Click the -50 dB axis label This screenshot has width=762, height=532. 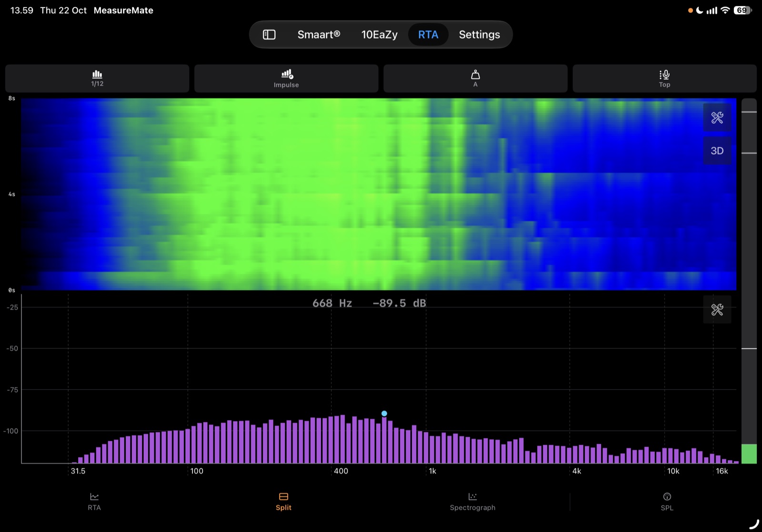click(12, 349)
